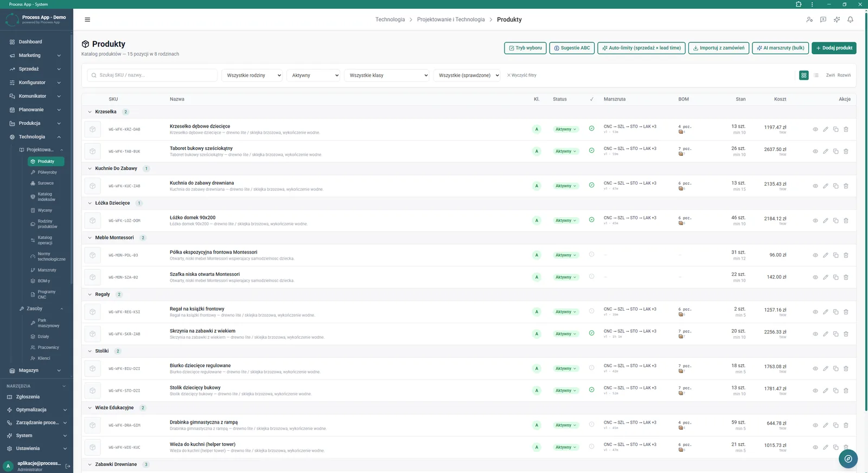Click Rozwiń to expand all groups
The height and width of the screenshot is (473, 868).
click(x=844, y=75)
